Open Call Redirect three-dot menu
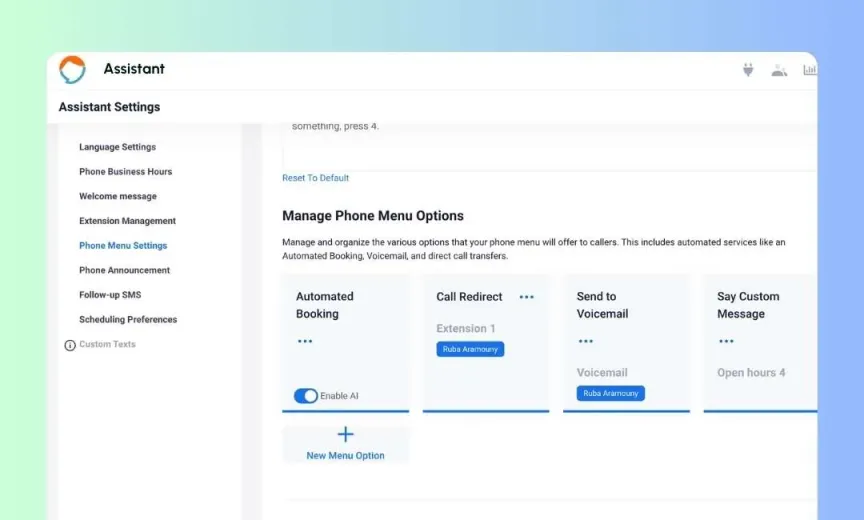 click(526, 297)
